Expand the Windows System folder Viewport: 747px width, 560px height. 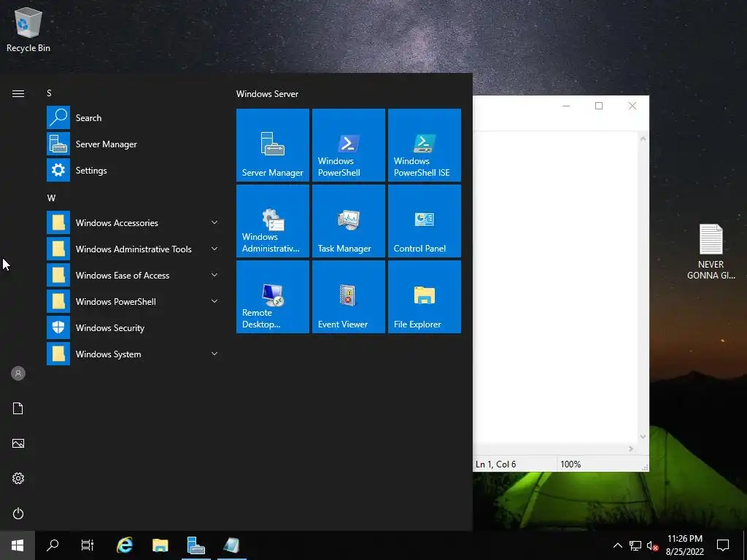click(x=133, y=354)
